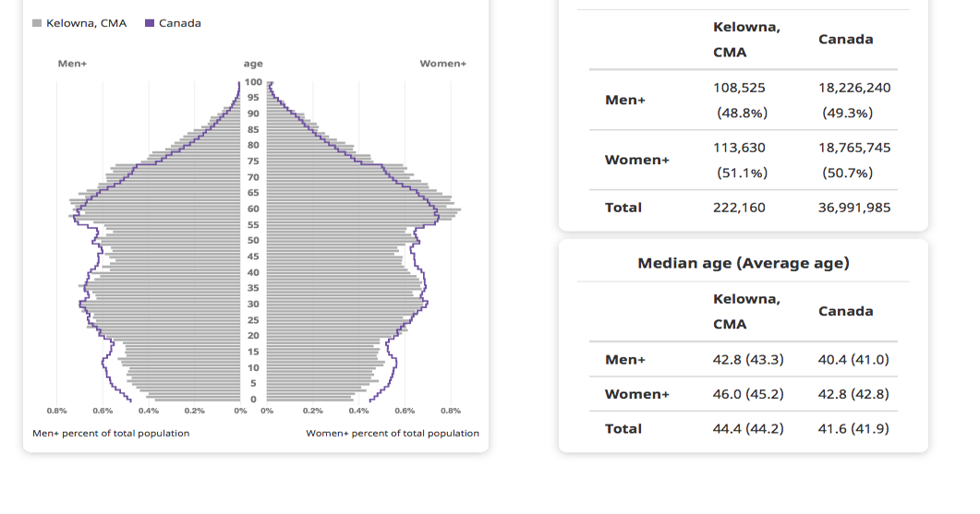Click Kelowna Women+ median age 46.0 (45.2)
This screenshot has height=514, width=980.
(x=748, y=394)
